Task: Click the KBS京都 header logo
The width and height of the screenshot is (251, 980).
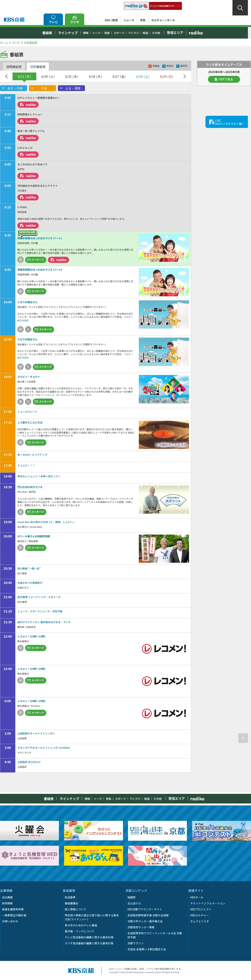Action: pos(14,20)
